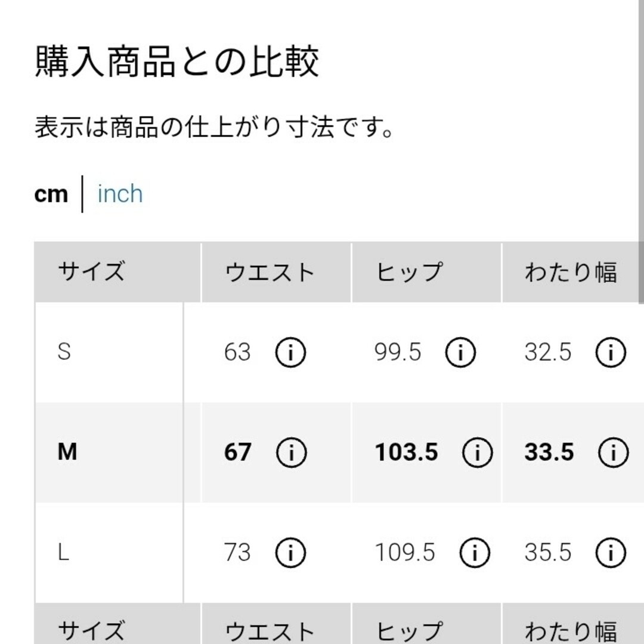The height and width of the screenshot is (644, 644).
Task: Click the ヒップ column header
Action: pyautogui.click(x=426, y=273)
